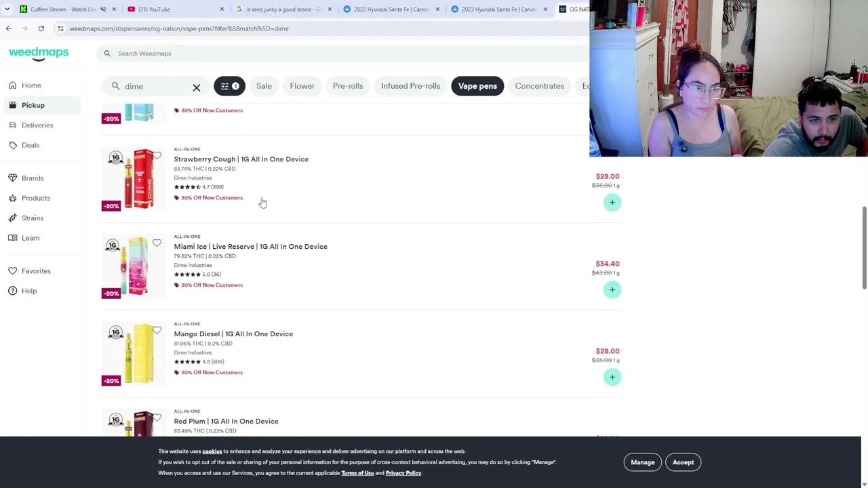Image resolution: width=868 pixels, height=488 pixels.
Task: Open Miami Ice Live Reserve product page
Action: coord(250,247)
